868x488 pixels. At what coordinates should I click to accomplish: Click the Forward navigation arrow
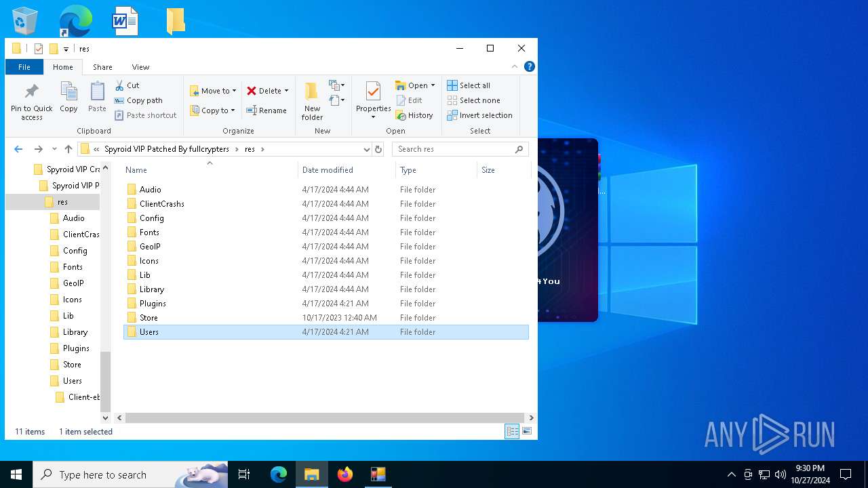tap(39, 149)
